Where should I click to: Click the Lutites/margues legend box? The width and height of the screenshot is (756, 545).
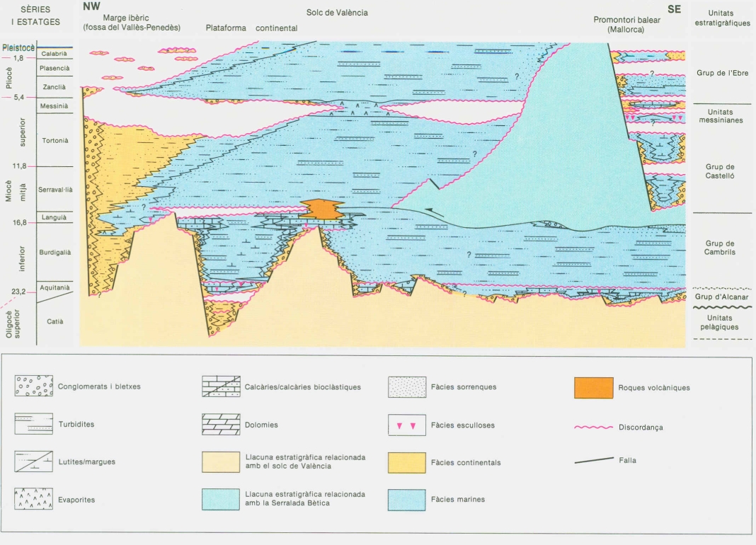[34, 461]
